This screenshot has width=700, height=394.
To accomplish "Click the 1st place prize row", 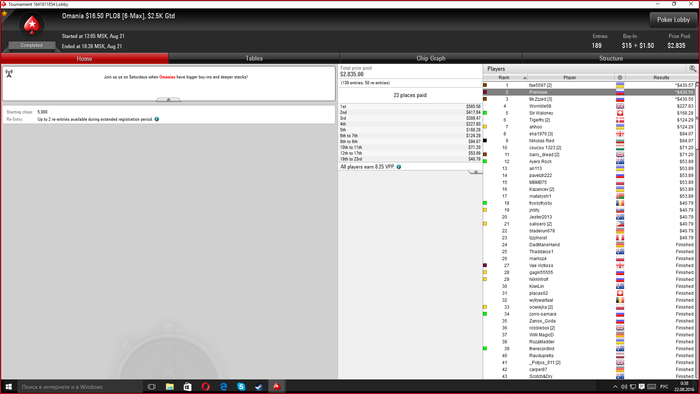I will tap(410, 107).
